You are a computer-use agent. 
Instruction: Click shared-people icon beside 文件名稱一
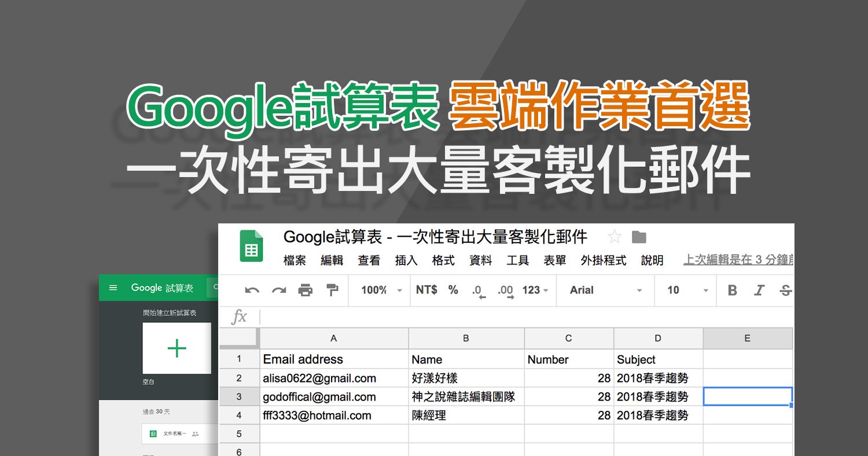coord(195,433)
